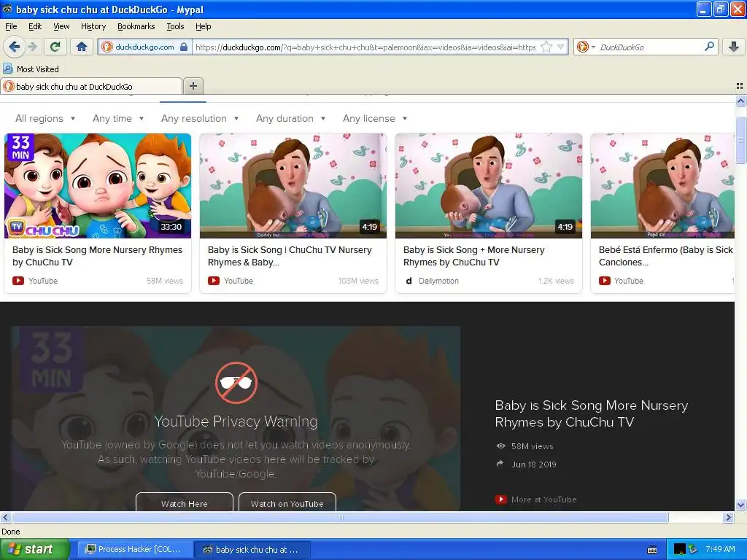Viewport: 747px width, 560px height.
Task: Click the vertical scrollbar down arrow
Action: (740, 505)
